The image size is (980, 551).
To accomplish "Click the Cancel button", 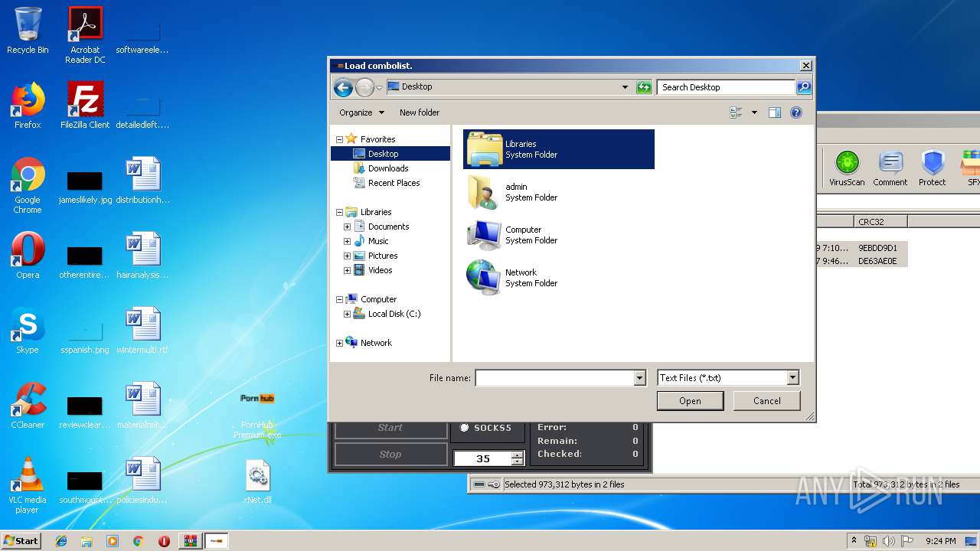I will coord(767,400).
